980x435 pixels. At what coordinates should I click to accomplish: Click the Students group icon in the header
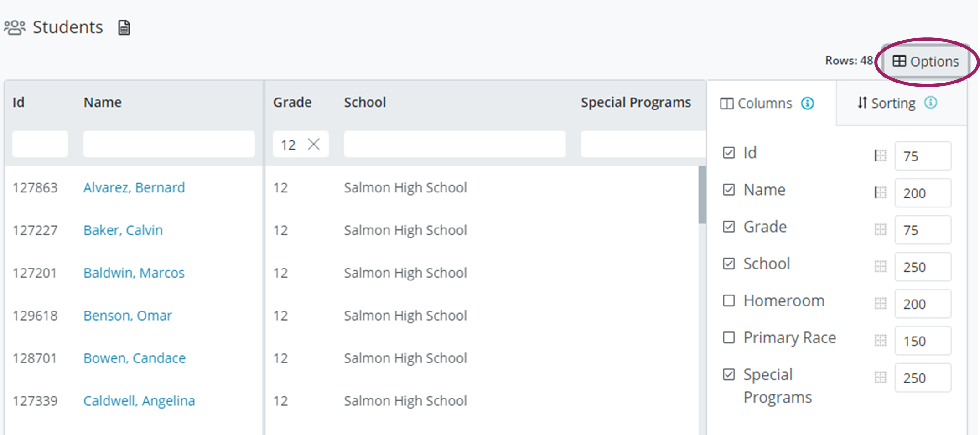(15, 26)
